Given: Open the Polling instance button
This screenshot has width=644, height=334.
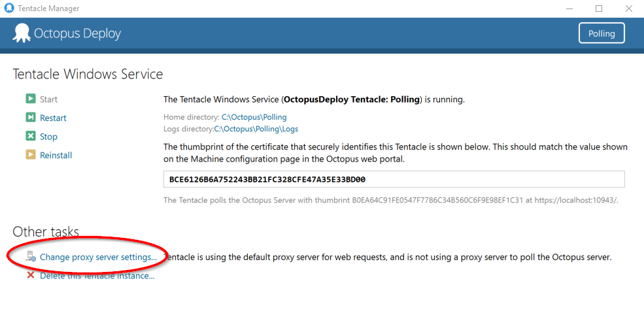Looking at the screenshot, I should click(602, 33).
